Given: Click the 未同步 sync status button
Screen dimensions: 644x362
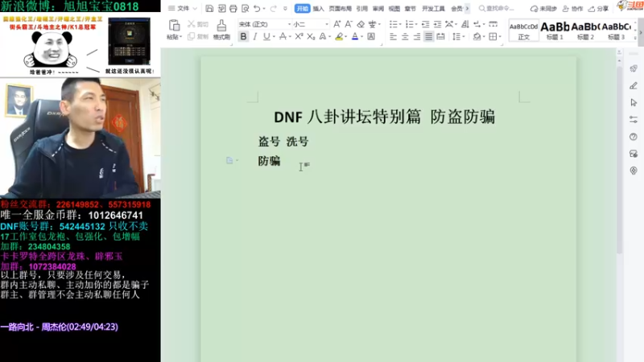Looking at the screenshot, I should [x=543, y=8].
